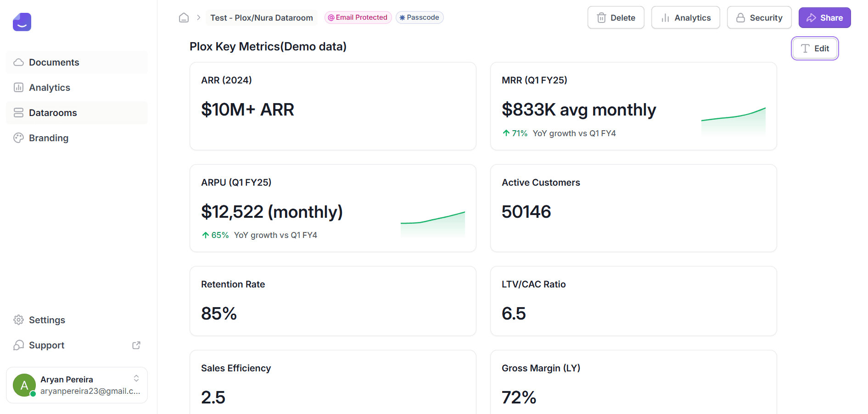This screenshot has width=868, height=414.
Task: Click the Documents cloud icon
Action: pyautogui.click(x=18, y=62)
